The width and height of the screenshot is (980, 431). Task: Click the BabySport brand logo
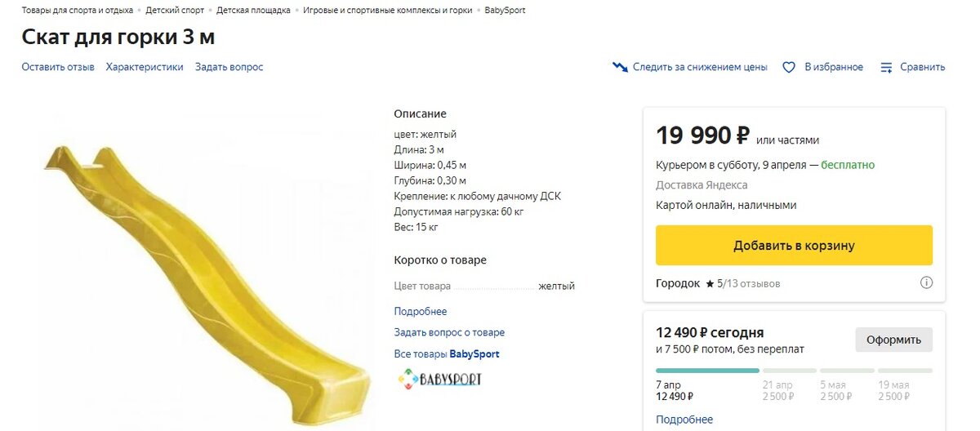[439, 379]
